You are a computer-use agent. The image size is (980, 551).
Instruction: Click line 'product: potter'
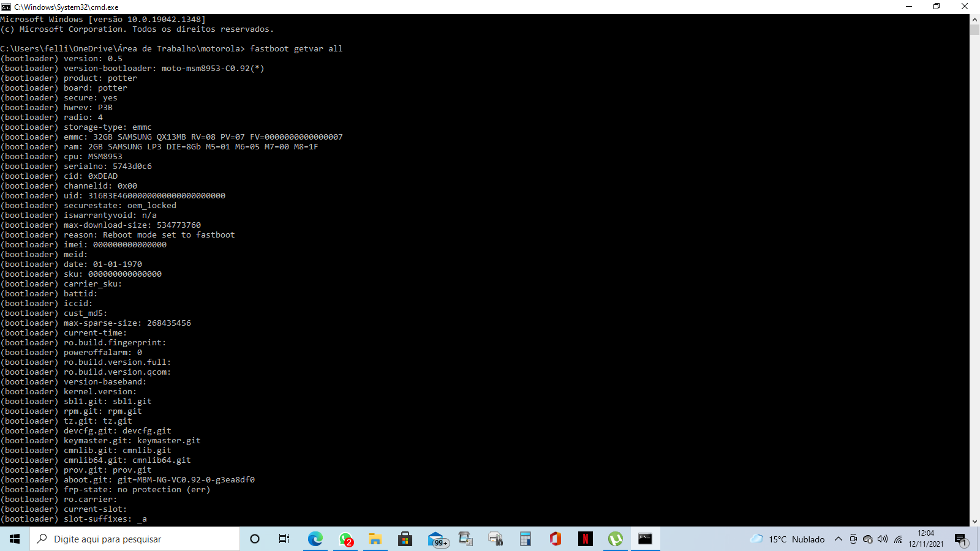click(x=69, y=78)
